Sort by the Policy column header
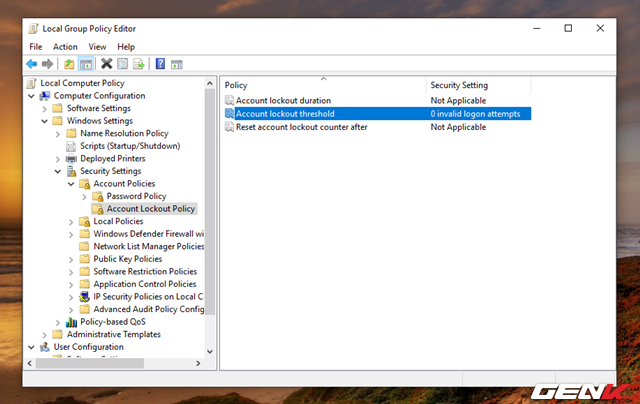Image resolution: width=640 pixels, height=404 pixels. (324, 85)
